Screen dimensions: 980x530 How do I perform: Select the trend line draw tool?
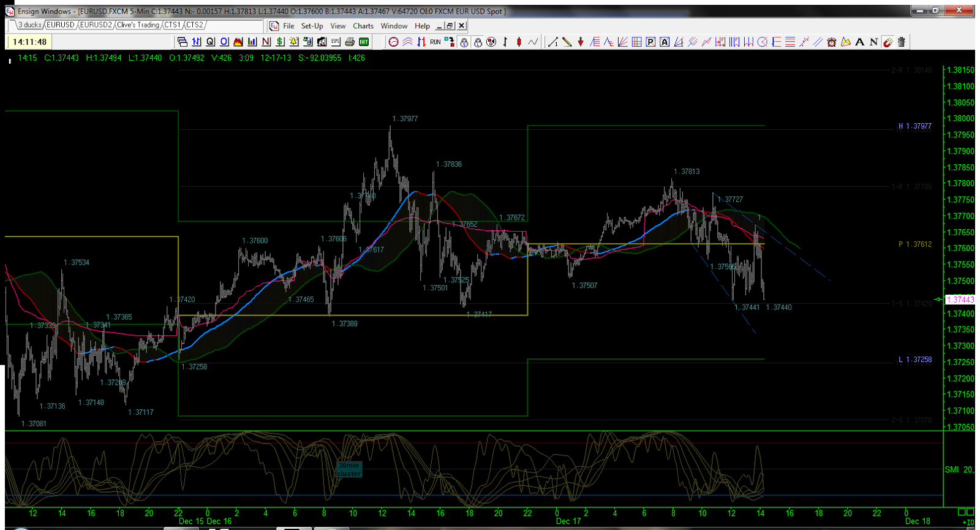(553, 42)
